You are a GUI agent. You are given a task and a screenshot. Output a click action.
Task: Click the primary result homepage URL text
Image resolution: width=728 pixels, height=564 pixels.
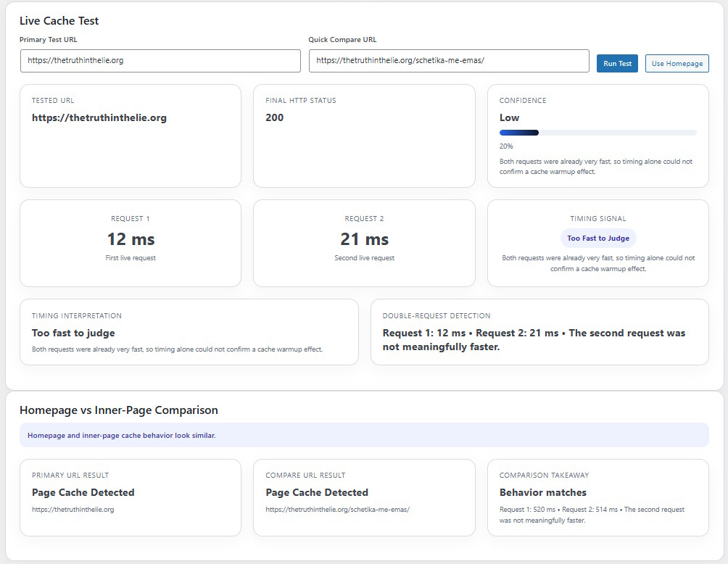pos(73,510)
